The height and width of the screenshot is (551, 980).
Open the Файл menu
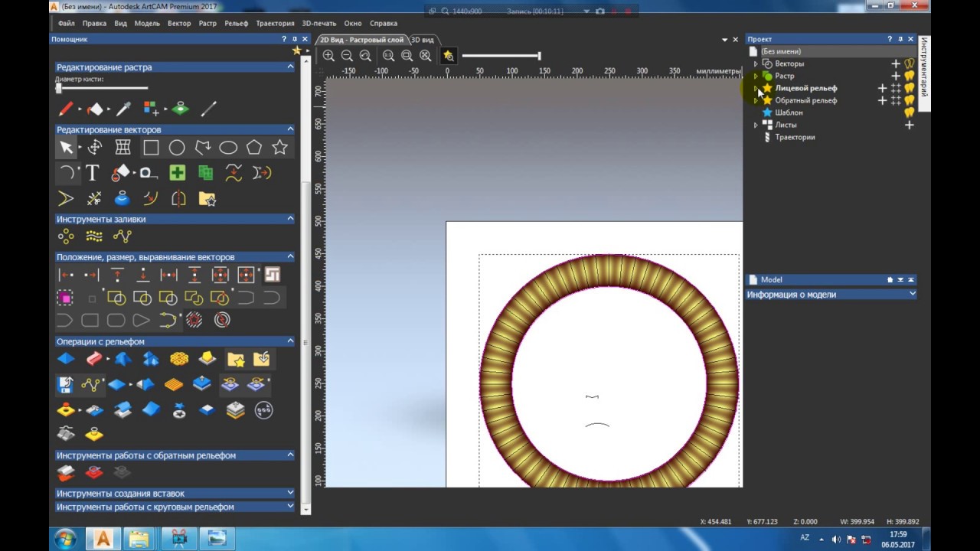[x=66, y=23]
